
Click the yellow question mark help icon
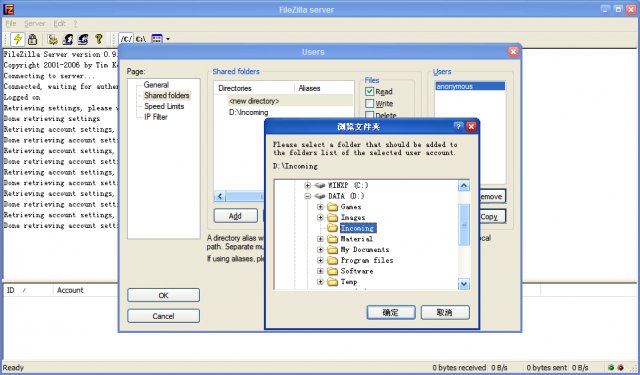98,39
